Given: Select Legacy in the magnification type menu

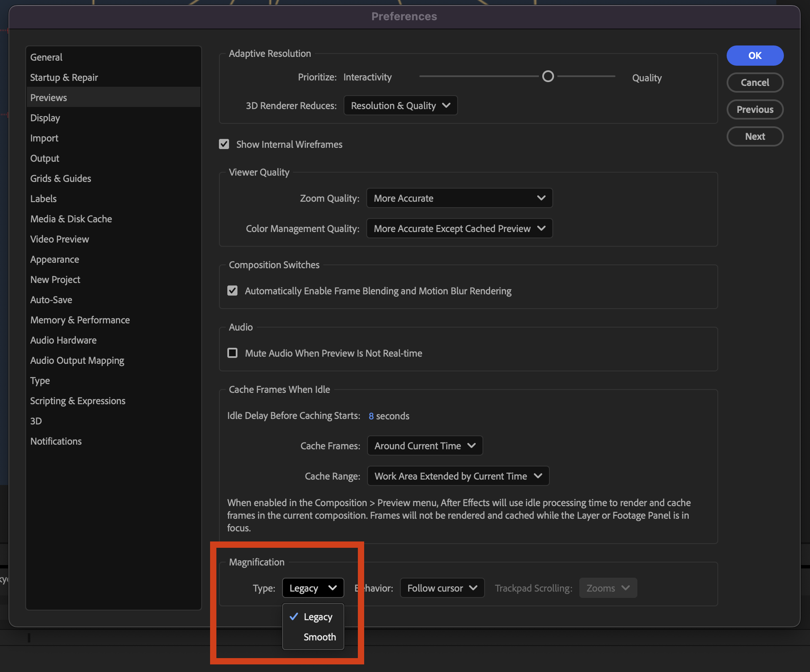Looking at the screenshot, I should click(x=318, y=616).
